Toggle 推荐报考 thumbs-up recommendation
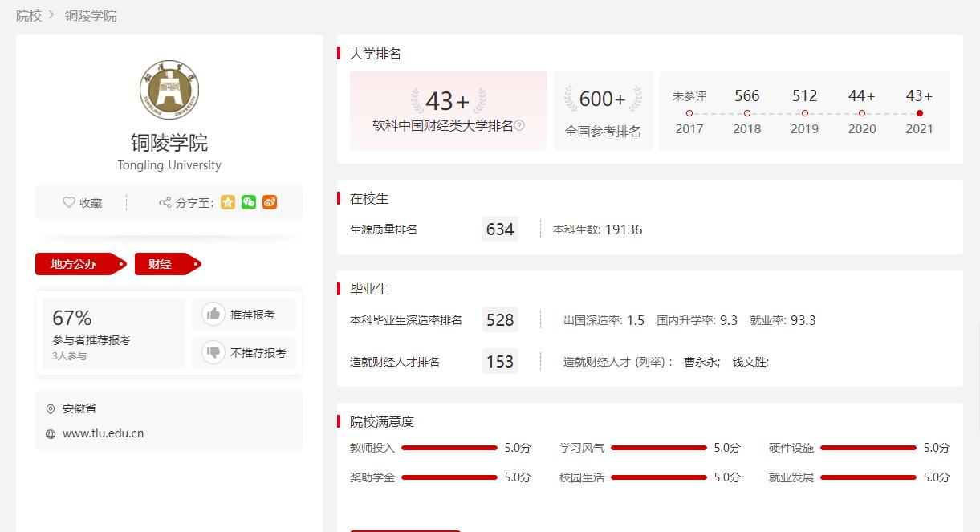The width and height of the screenshot is (980, 532). (243, 314)
